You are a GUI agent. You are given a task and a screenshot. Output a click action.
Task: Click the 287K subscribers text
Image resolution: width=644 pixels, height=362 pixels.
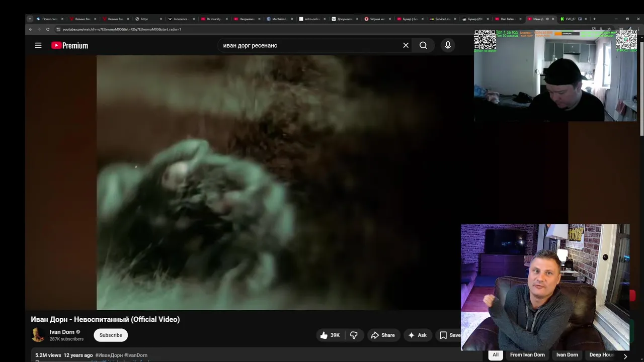tap(66, 339)
